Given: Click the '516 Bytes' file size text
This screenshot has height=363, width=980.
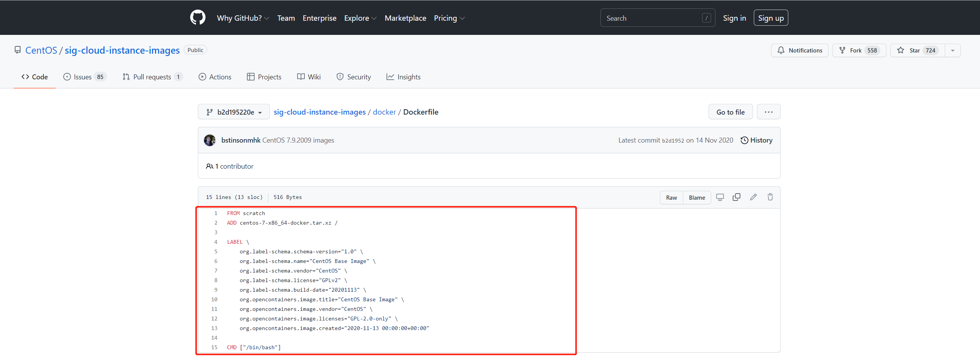Looking at the screenshot, I should pos(288,197).
